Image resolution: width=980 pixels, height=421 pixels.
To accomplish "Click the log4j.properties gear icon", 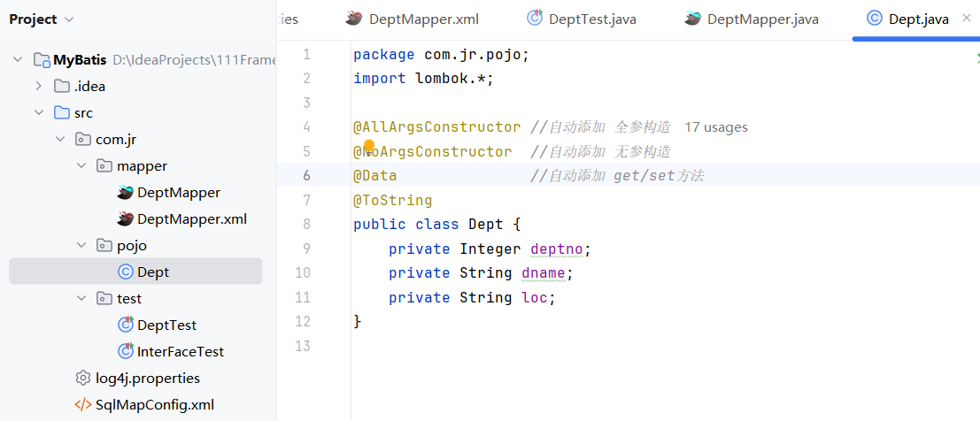I will 82,378.
